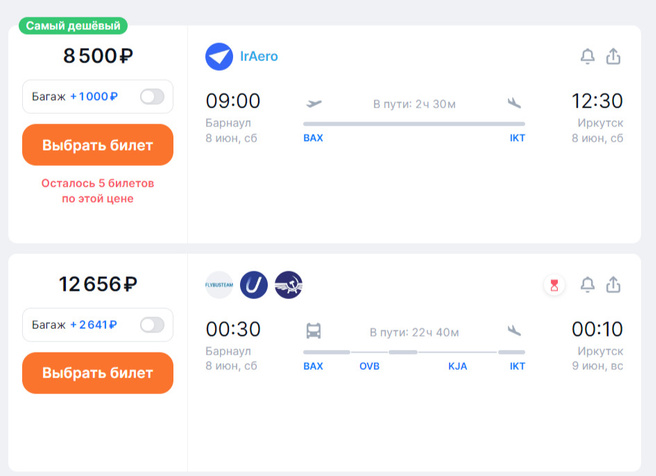Enable baggage toggle for +2641₽
This screenshot has height=476, width=656.
click(x=152, y=325)
